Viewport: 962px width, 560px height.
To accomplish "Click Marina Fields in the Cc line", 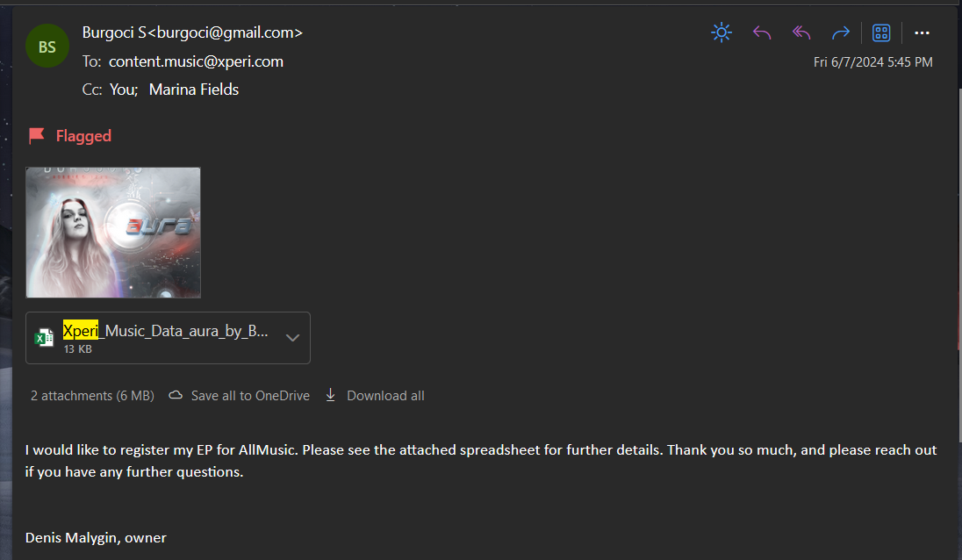I will (x=194, y=90).
